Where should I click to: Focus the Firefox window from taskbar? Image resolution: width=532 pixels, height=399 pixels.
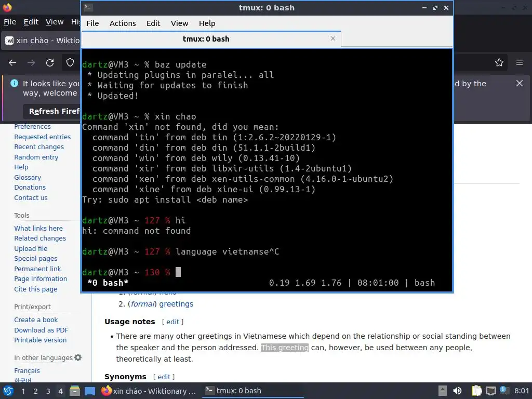tap(149, 391)
